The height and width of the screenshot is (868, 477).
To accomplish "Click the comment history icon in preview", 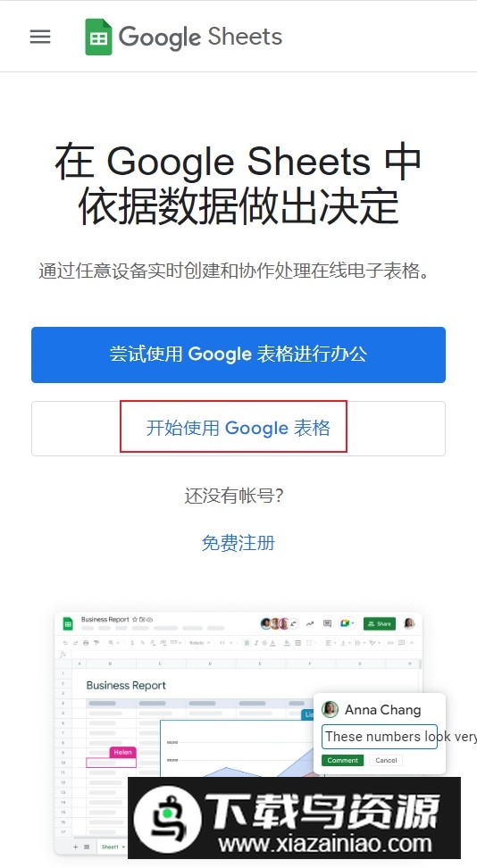I will [x=328, y=623].
